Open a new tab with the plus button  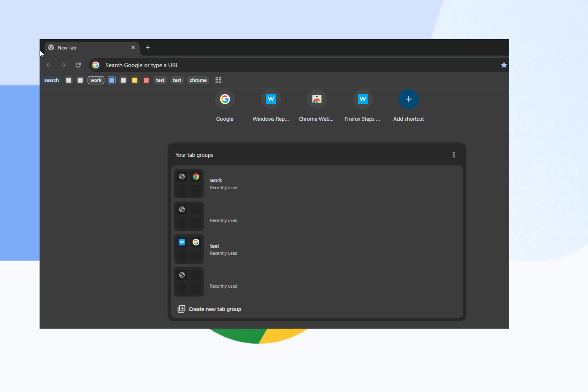pos(148,47)
